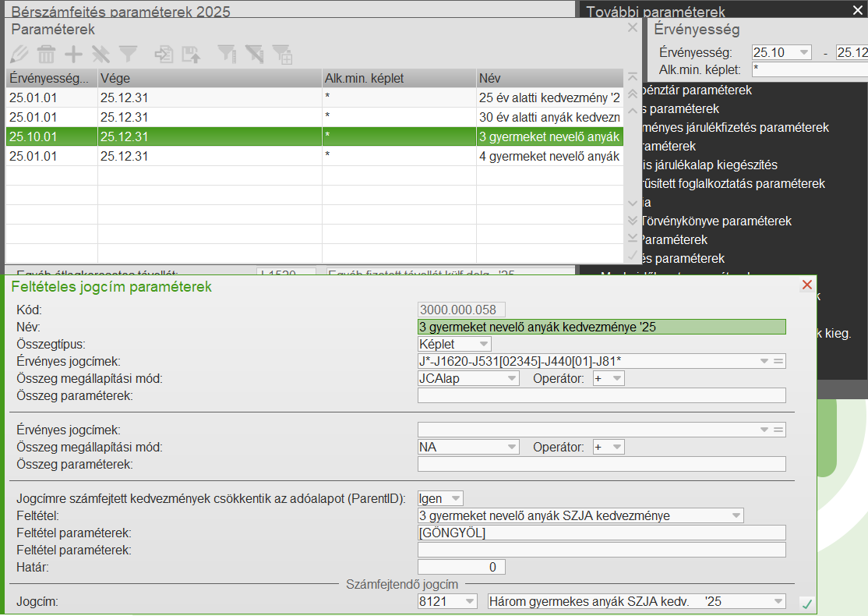
Task: Close the Paraméterek panel with grey X
Action: (x=633, y=28)
